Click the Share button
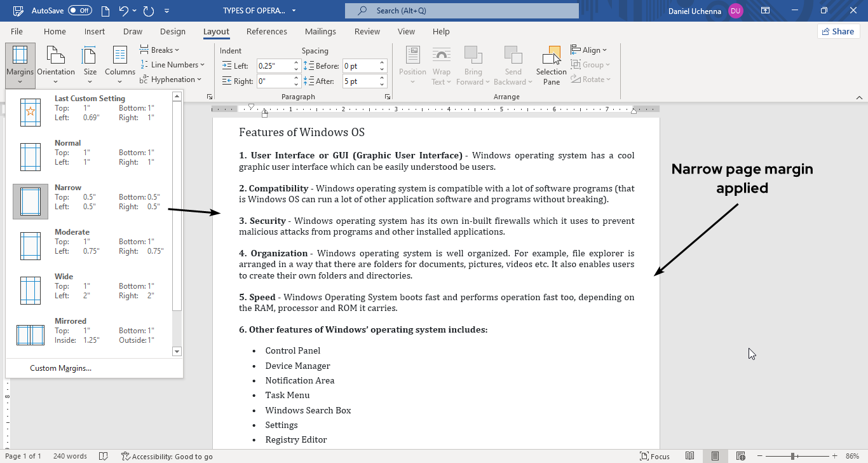868x463 pixels. (837, 31)
